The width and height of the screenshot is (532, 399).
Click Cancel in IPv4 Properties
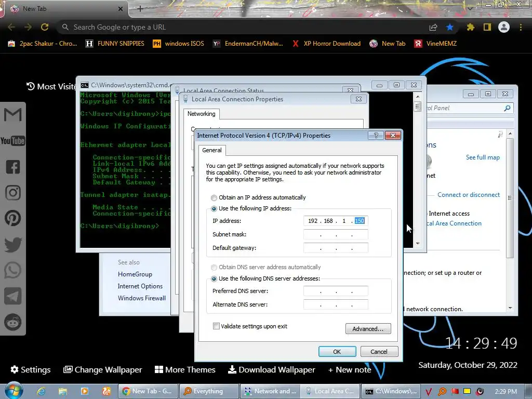[x=379, y=352]
